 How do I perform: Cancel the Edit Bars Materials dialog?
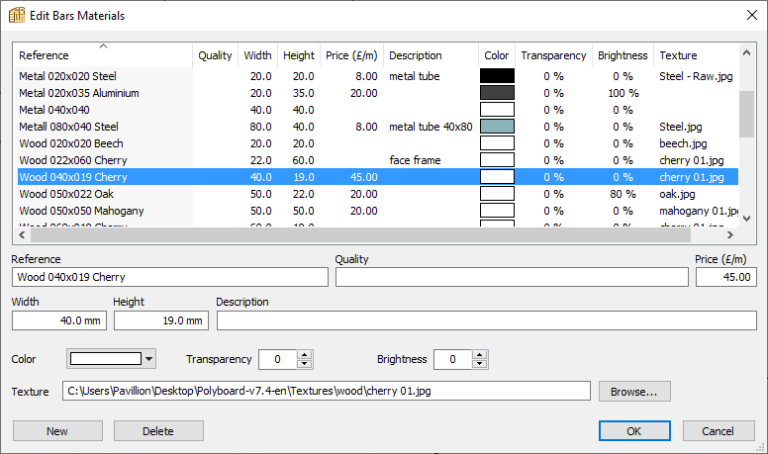(x=719, y=431)
